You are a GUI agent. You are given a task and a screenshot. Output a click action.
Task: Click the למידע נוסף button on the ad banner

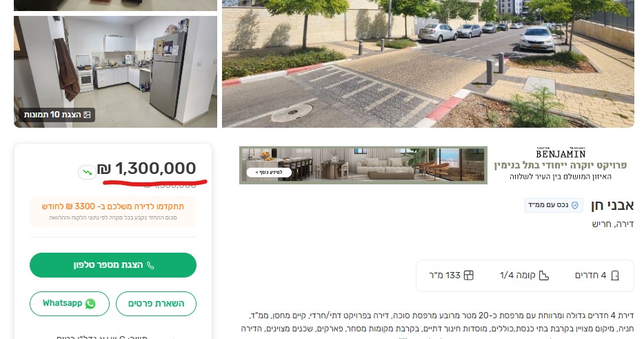coord(269,173)
